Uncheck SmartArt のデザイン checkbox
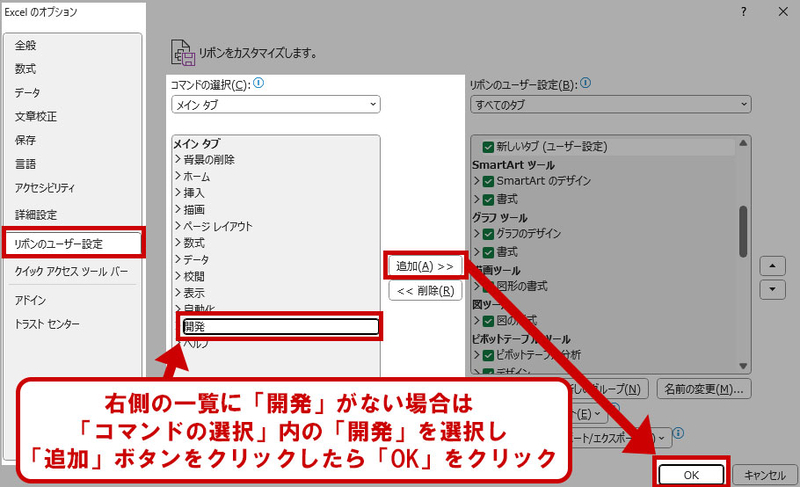Viewport: 800px width, 487px height. 488,181
